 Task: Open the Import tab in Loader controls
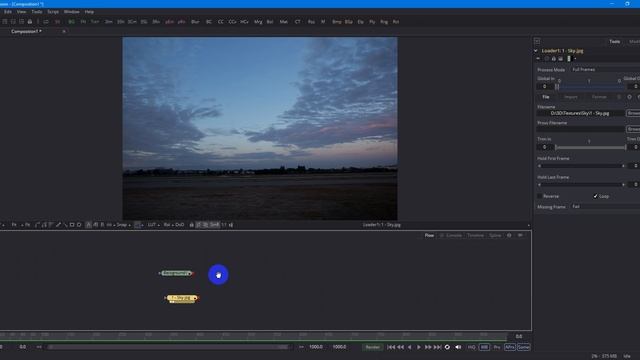pyautogui.click(x=571, y=97)
